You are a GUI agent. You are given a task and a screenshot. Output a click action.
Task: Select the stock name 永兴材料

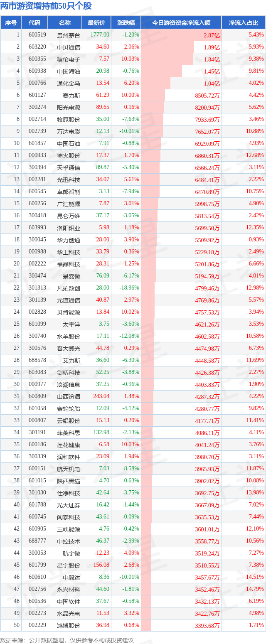(69, 589)
